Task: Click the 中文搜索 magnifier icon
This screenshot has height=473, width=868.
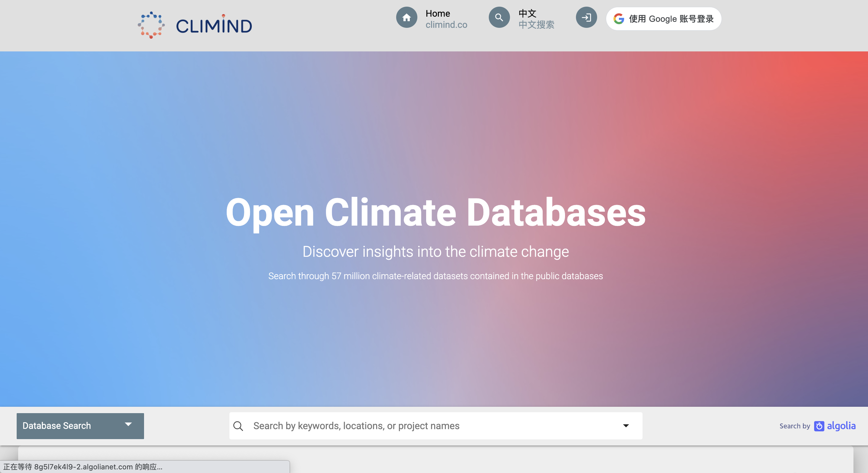Action: [499, 17]
